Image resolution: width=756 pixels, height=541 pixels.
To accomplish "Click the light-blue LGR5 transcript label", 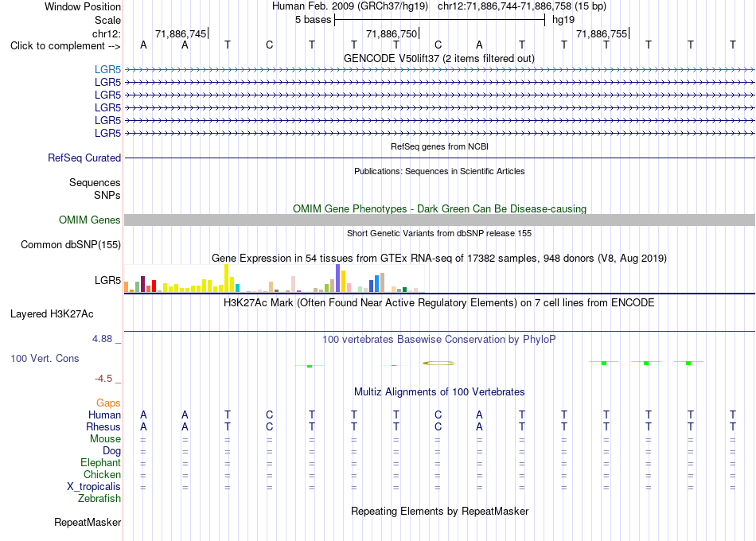I will pyautogui.click(x=107, y=70).
